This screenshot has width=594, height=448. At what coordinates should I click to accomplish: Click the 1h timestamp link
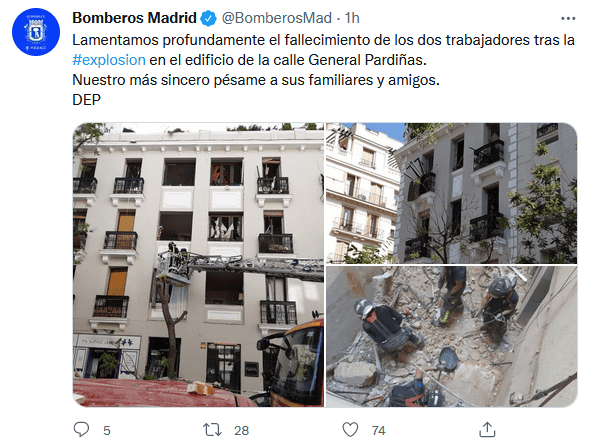pyautogui.click(x=352, y=18)
